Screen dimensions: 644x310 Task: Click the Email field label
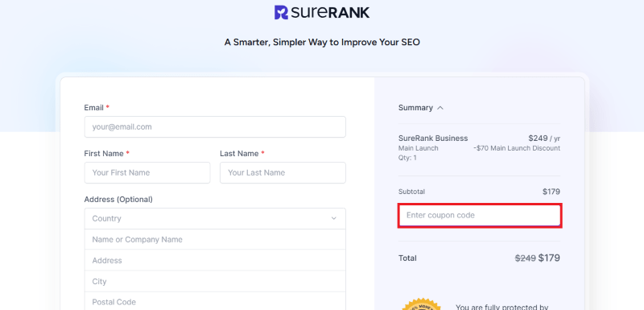coord(94,108)
